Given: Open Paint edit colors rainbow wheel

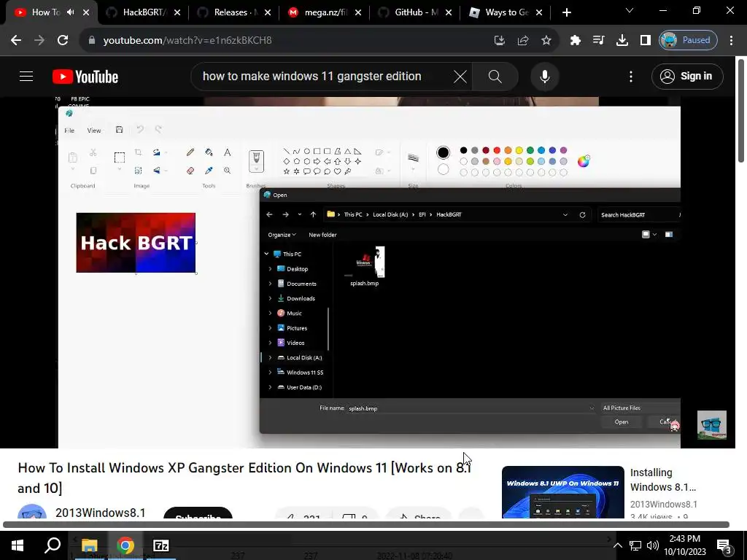Looking at the screenshot, I should click(584, 161).
